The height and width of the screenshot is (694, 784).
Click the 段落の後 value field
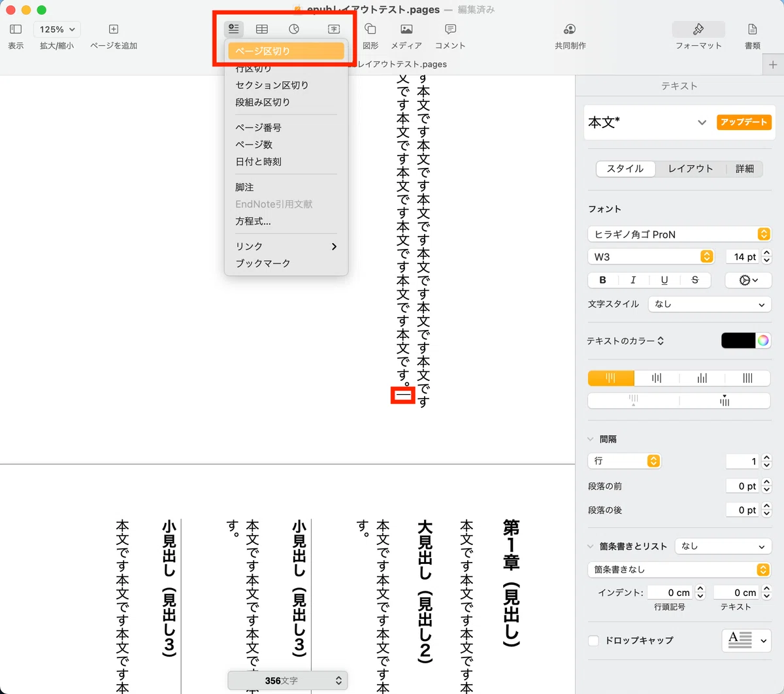(743, 510)
